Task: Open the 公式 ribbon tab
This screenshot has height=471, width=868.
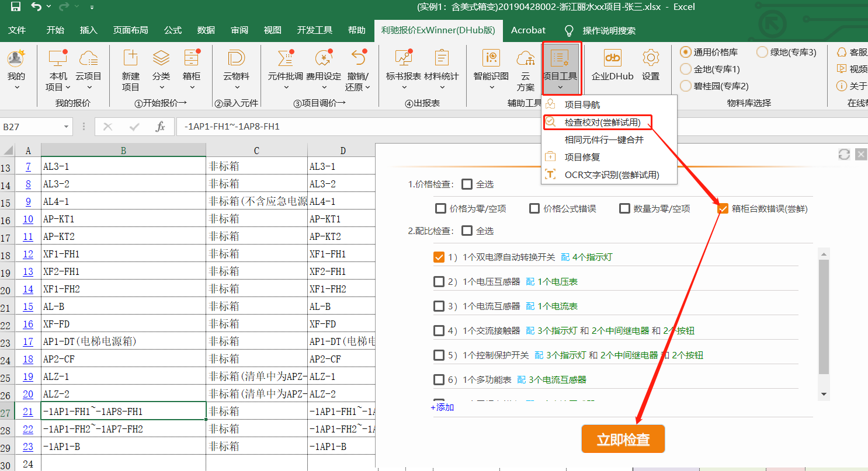Action: pos(173,30)
